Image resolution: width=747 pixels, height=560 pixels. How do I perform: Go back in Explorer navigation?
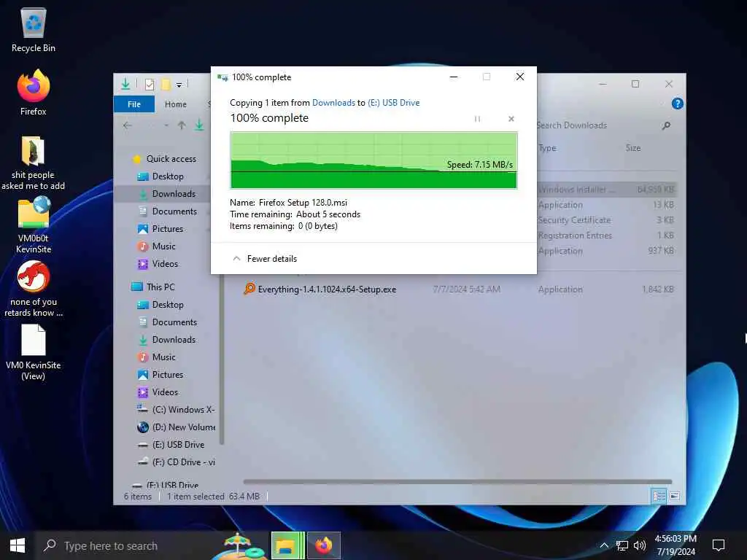pos(127,125)
